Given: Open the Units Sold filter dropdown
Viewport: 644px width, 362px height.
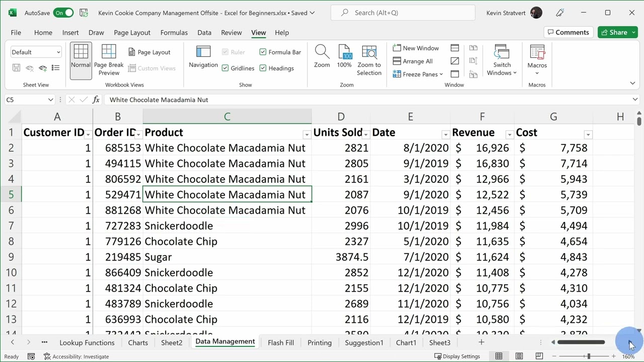Looking at the screenshot, I should pos(366,135).
